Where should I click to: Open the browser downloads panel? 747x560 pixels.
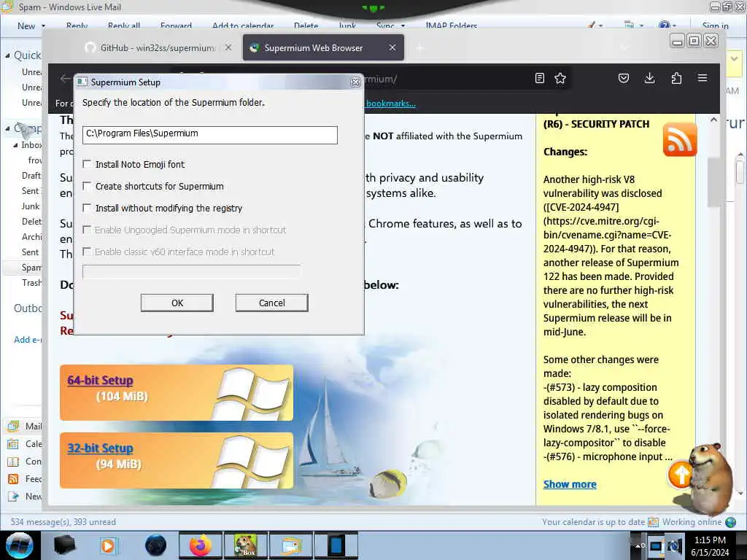point(649,78)
